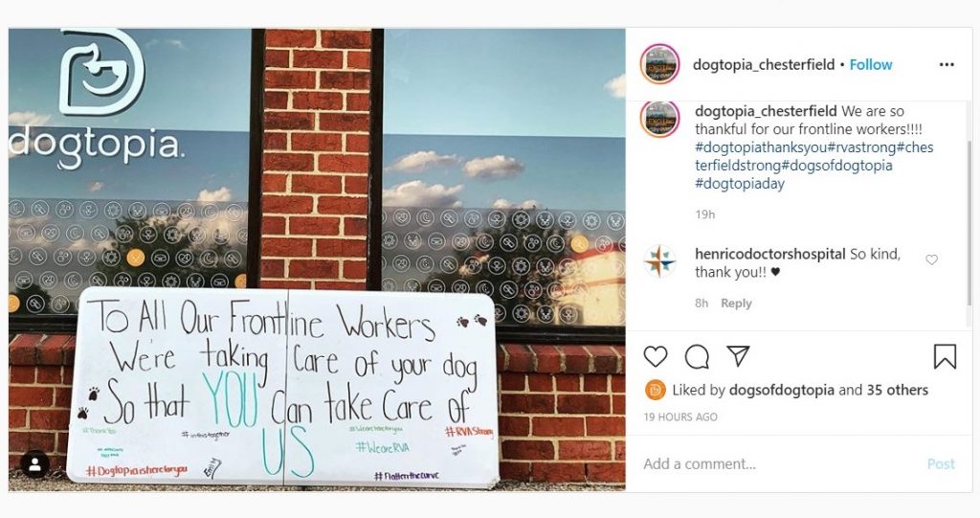The height and width of the screenshot is (518, 980).
Task: Like henricodoctorshospital's comment with small heart
Action: [931, 259]
